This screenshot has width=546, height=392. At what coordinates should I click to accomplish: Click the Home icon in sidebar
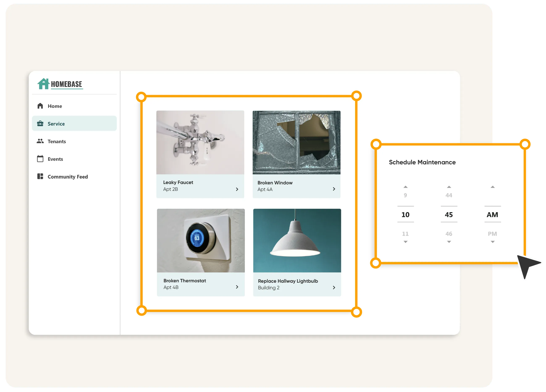[x=40, y=106]
